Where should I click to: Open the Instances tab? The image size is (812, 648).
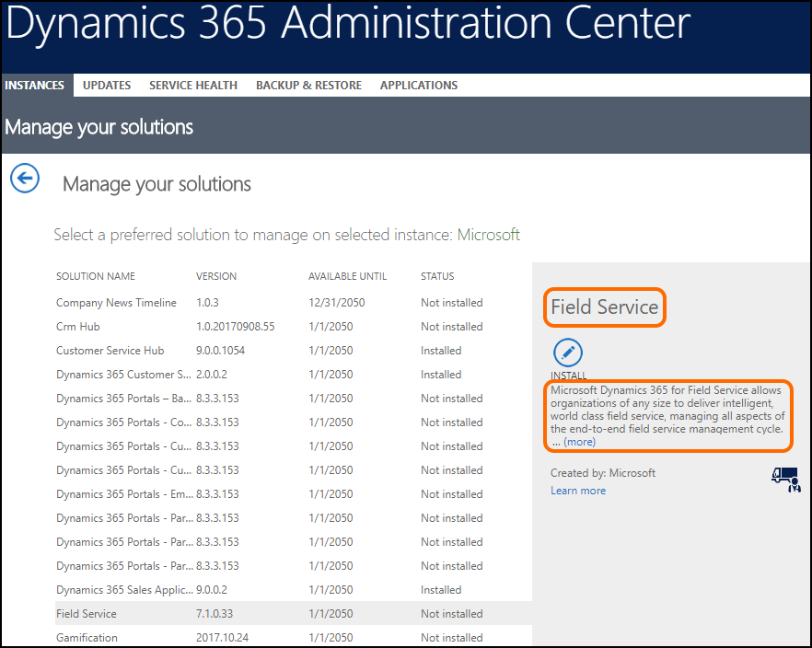pyautogui.click(x=35, y=85)
